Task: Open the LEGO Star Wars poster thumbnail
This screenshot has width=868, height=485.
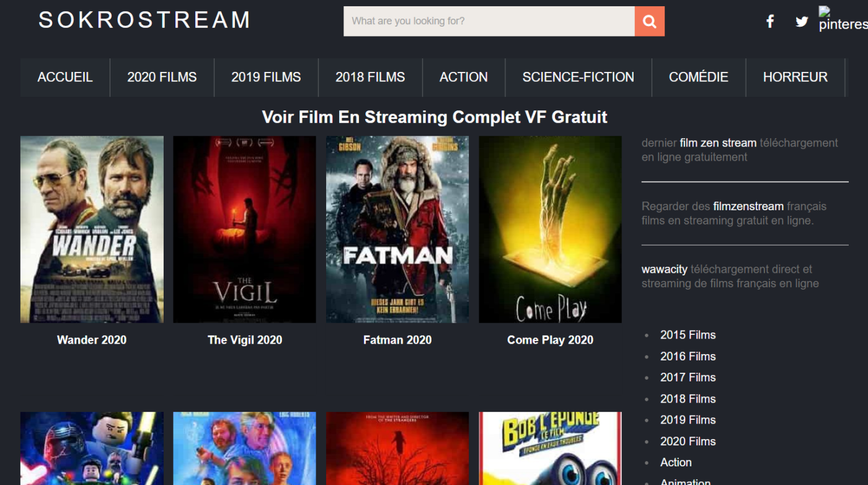Action: [92, 448]
